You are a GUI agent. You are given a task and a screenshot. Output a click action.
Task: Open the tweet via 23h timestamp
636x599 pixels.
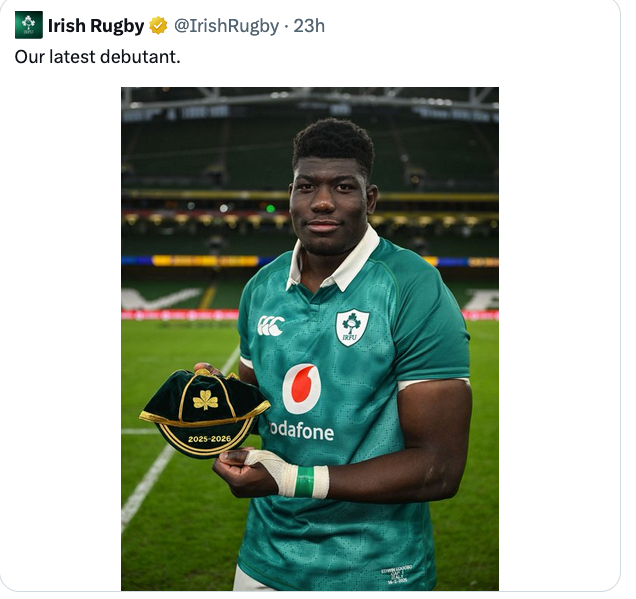pos(309,26)
